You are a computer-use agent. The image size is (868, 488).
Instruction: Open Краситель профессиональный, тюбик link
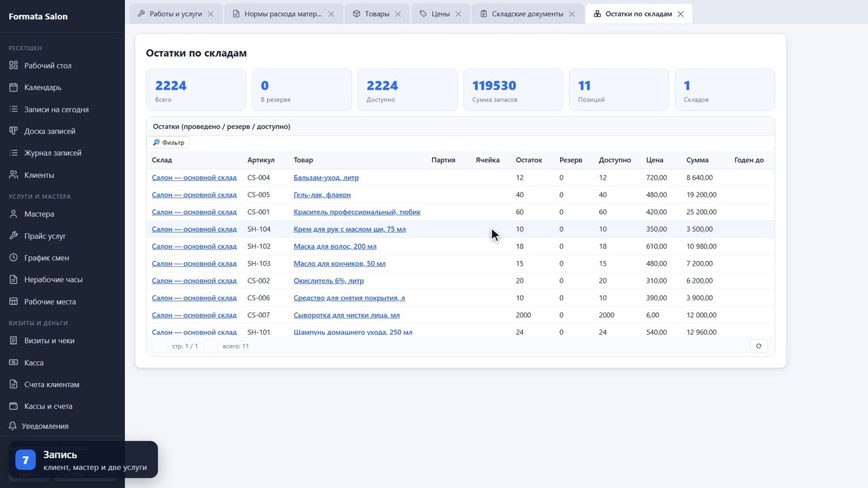[x=357, y=212]
